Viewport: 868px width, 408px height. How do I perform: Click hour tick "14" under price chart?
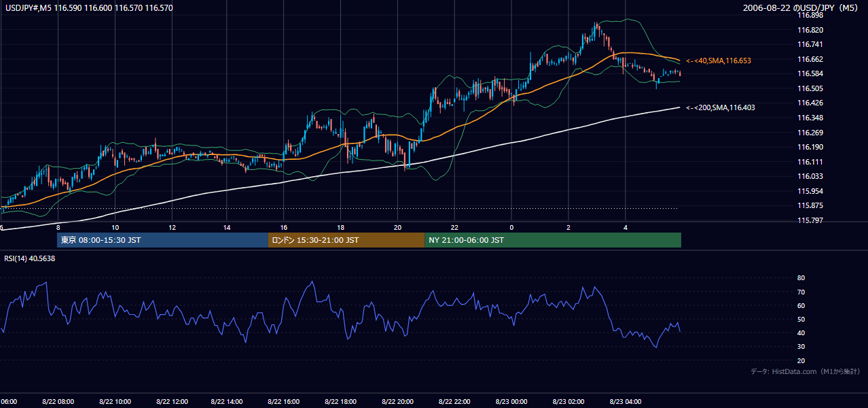[228, 228]
